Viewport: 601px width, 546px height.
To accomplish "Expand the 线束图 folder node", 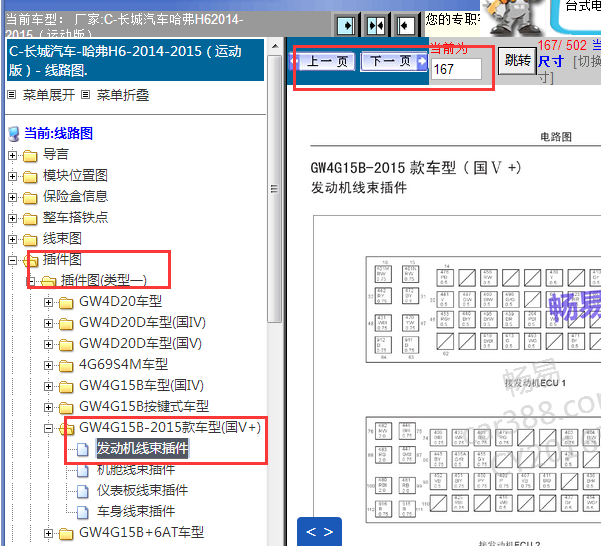I will click(12, 239).
